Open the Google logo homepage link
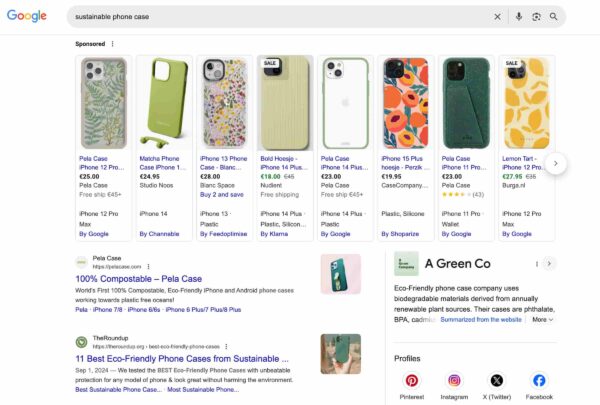 coord(27,16)
